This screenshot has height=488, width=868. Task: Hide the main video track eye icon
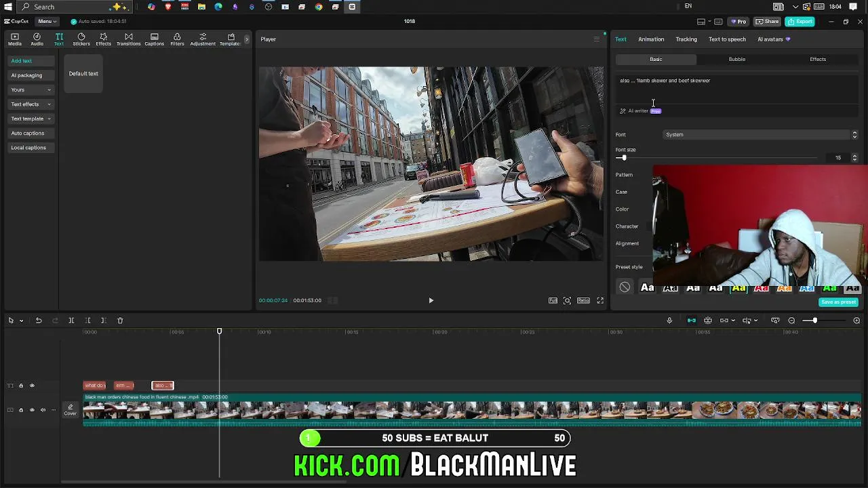pos(32,410)
